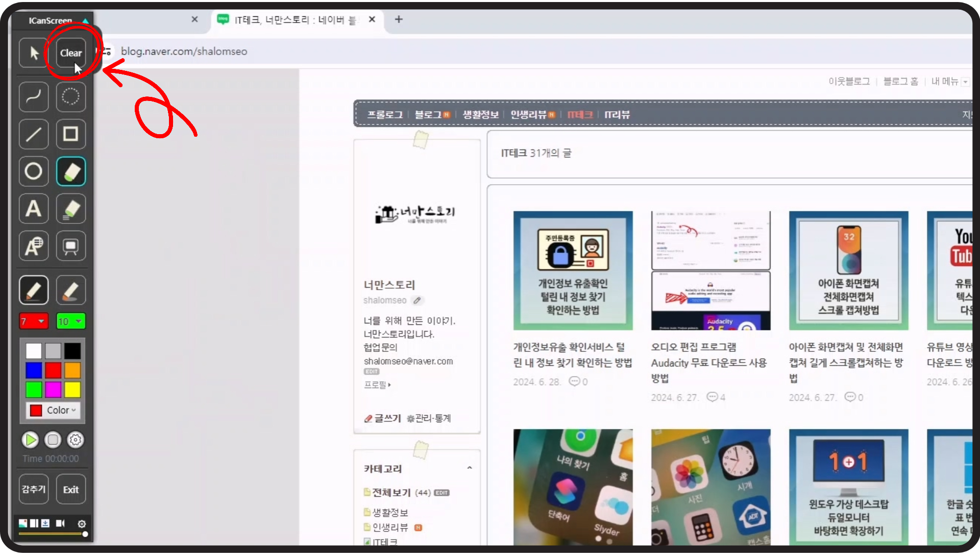Open the IT리뷰 blog menu
The image size is (980, 560).
[x=617, y=115]
